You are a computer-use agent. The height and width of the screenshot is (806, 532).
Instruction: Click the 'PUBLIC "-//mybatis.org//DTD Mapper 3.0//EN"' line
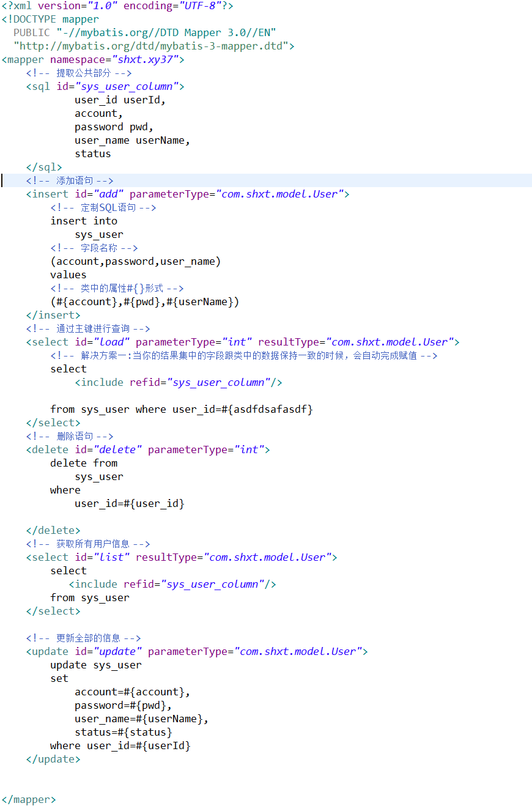[145, 33]
